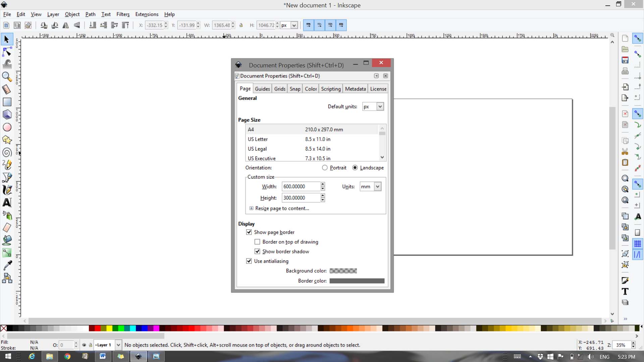
Task: Toggle Show page border checkbox
Action: [x=249, y=232]
